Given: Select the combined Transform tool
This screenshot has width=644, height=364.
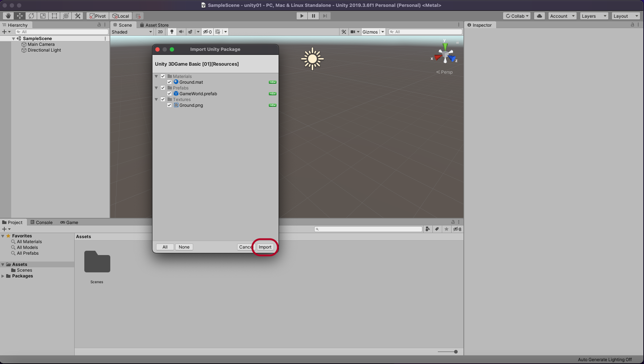Looking at the screenshot, I should coord(66,16).
